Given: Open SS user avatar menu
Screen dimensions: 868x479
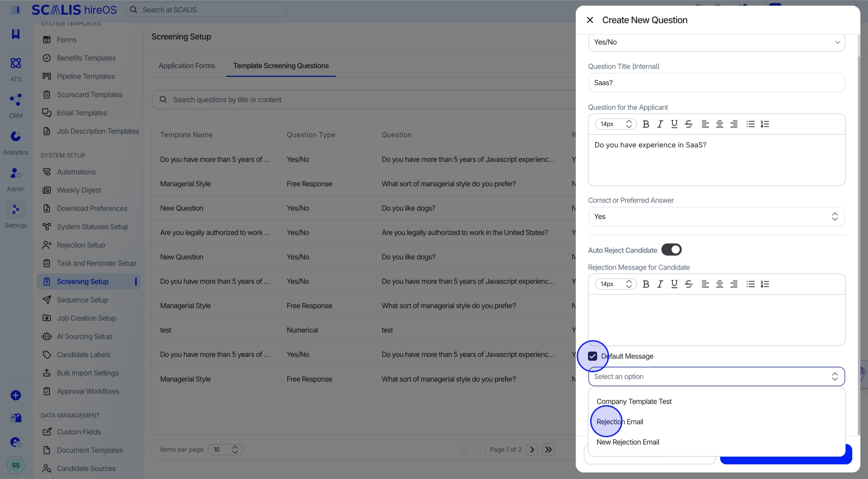Looking at the screenshot, I should pyautogui.click(x=16, y=465).
